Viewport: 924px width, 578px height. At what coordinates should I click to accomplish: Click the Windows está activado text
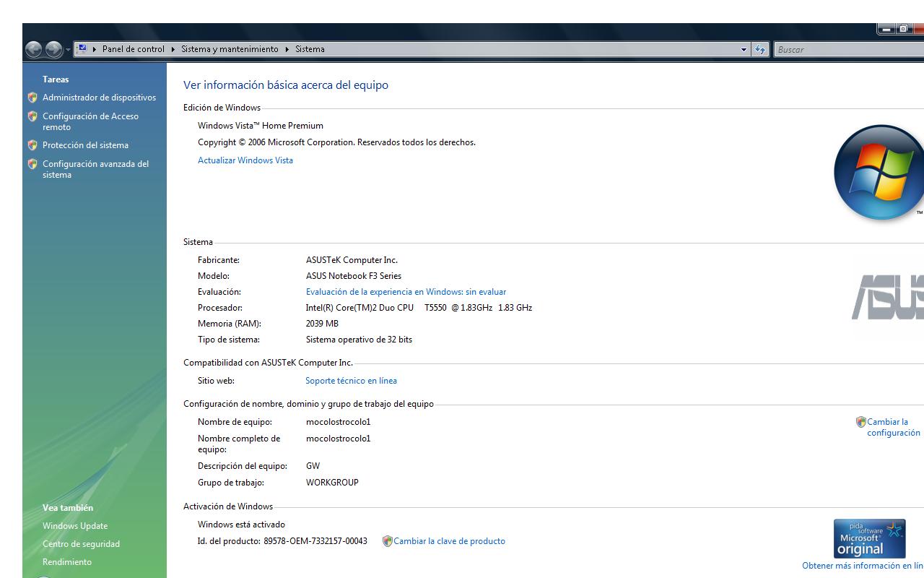point(241,525)
